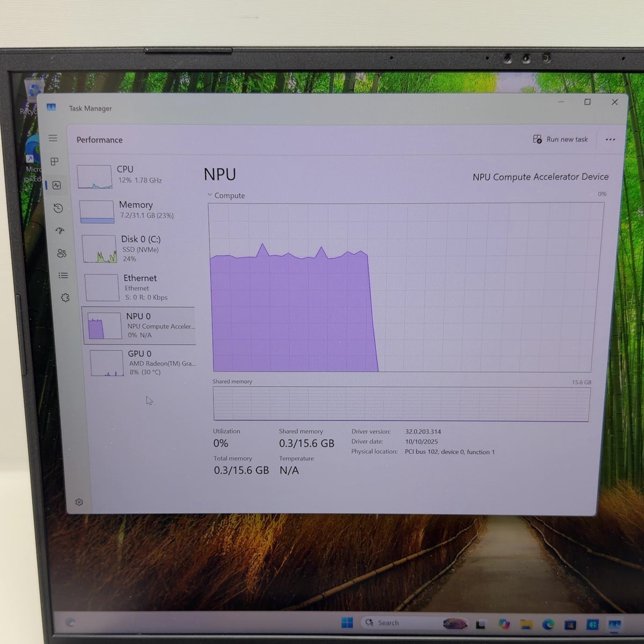Select the GPU 0 performance item
This screenshot has height=644, width=644.
[x=143, y=363]
